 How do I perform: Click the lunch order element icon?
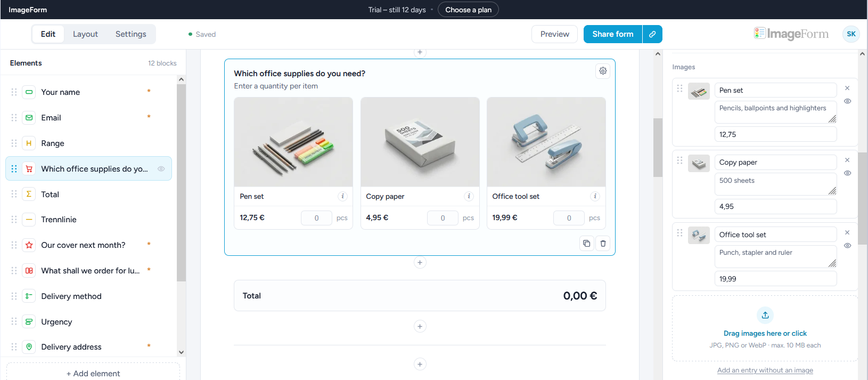pos(29,271)
